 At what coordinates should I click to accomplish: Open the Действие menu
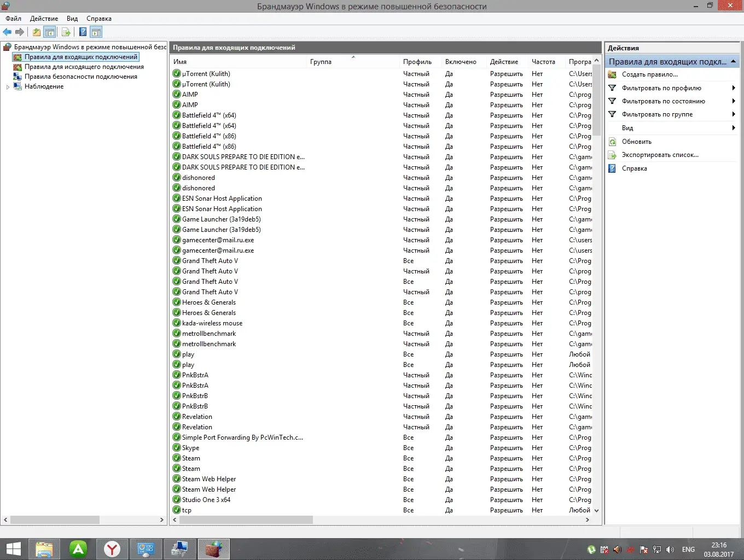coord(44,19)
